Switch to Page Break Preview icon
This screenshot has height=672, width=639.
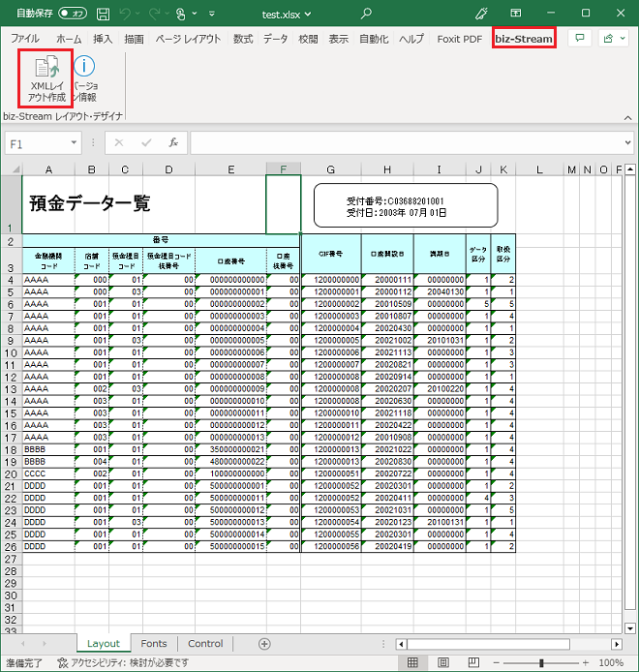click(473, 662)
